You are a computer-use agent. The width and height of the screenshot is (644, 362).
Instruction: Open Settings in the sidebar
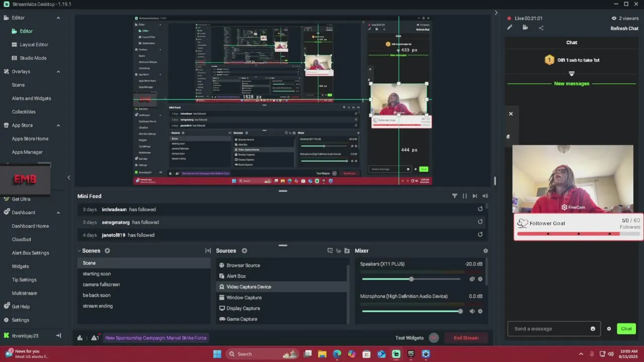[21, 320]
